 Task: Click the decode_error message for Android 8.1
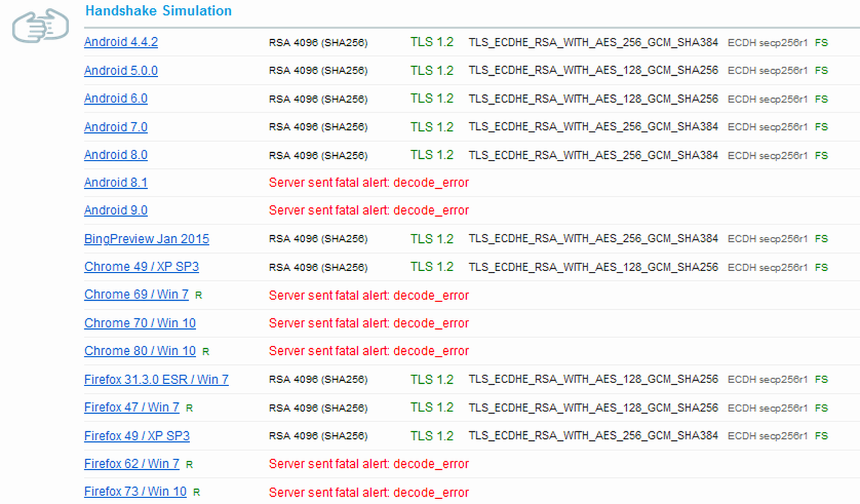click(x=369, y=183)
